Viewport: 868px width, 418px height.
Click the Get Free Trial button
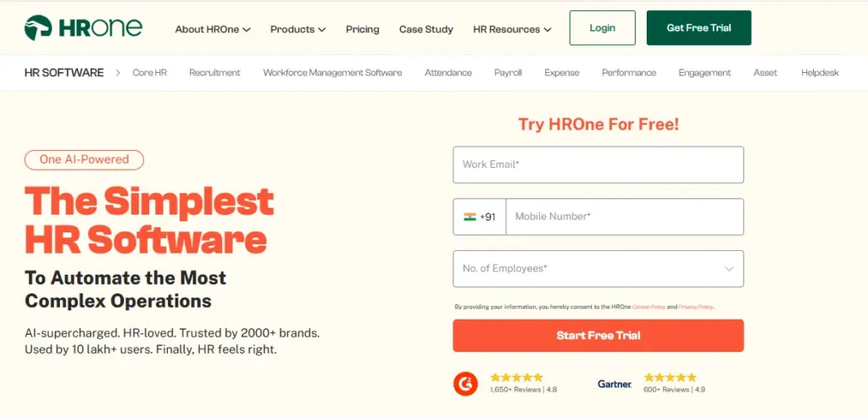(698, 28)
